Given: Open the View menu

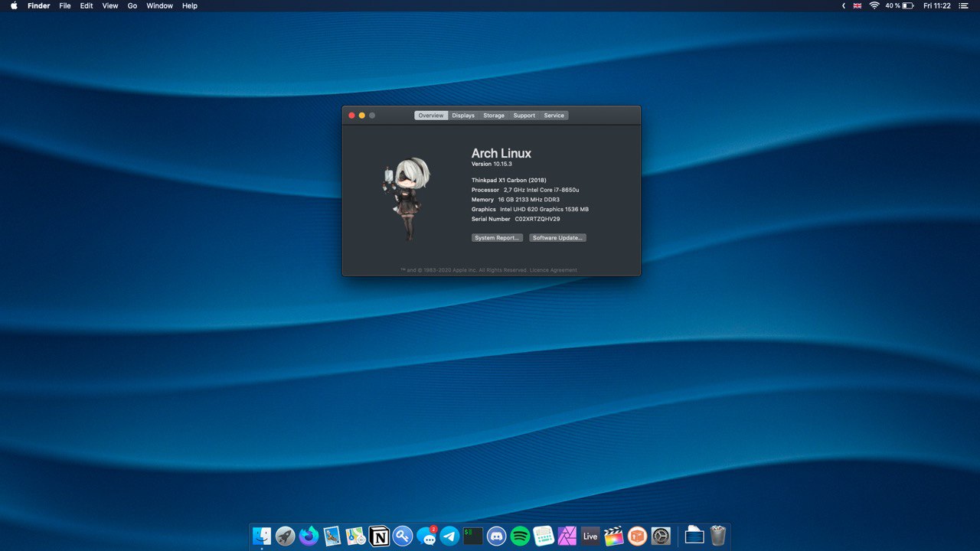Looking at the screenshot, I should [110, 5].
